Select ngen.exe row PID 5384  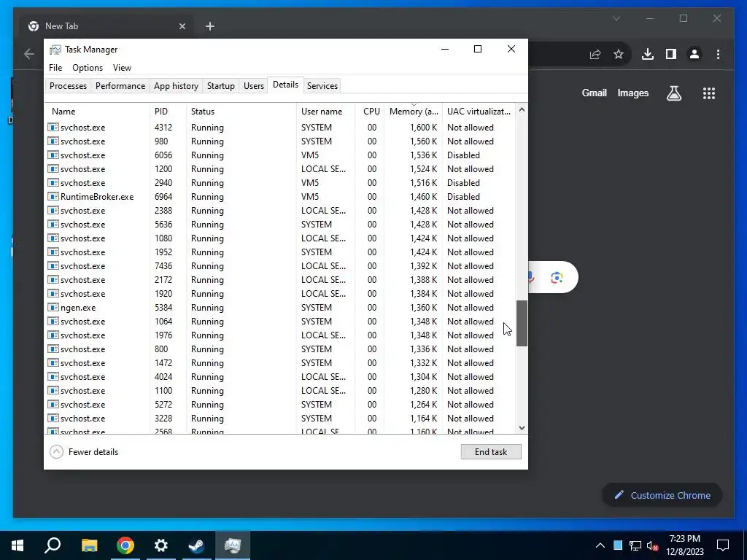(x=280, y=308)
